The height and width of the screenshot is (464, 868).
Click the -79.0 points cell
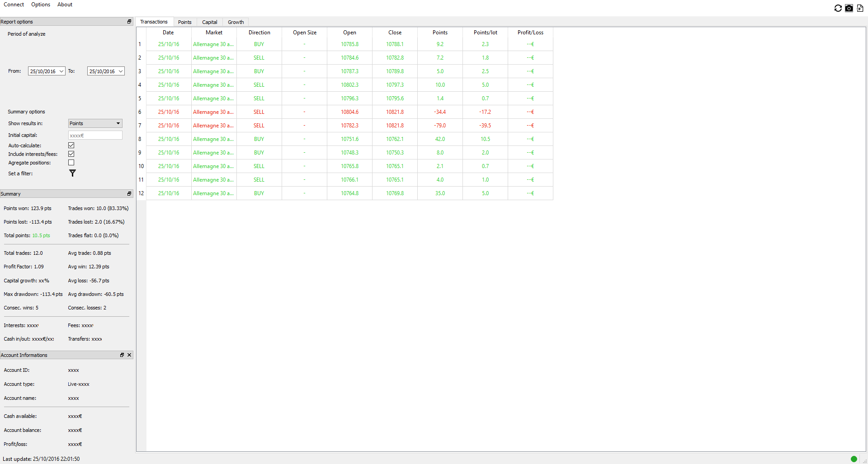pos(440,126)
